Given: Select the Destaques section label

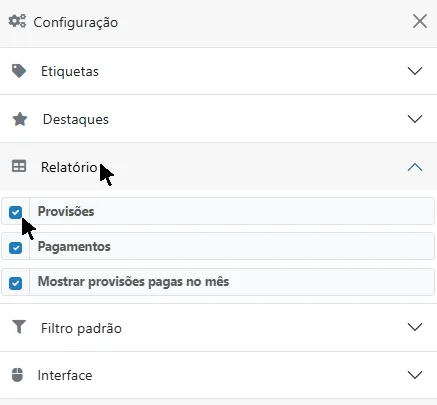Looking at the screenshot, I should 76,119.
